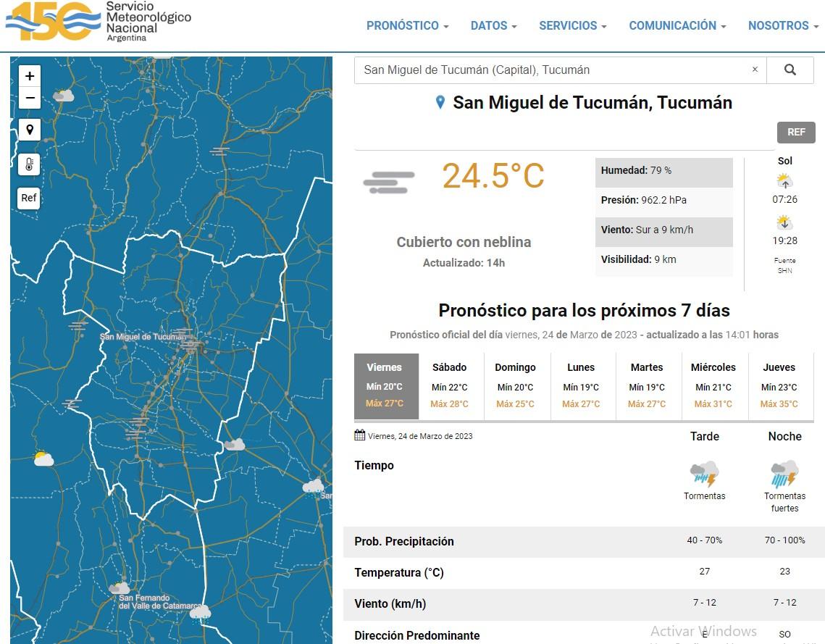This screenshot has width=825, height=644.
Task: Open the DATOS dropdown menu
Action: 493,25
